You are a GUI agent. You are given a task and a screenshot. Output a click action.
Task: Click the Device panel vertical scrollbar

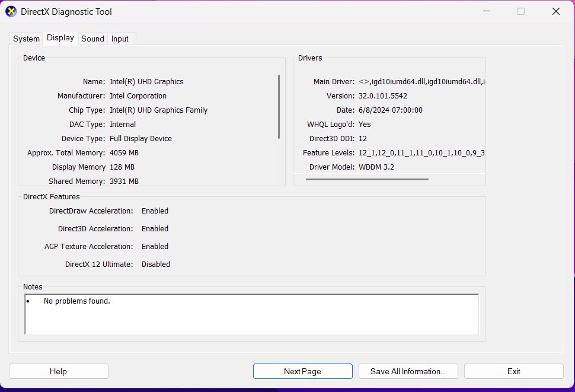(x=279, y=107)
